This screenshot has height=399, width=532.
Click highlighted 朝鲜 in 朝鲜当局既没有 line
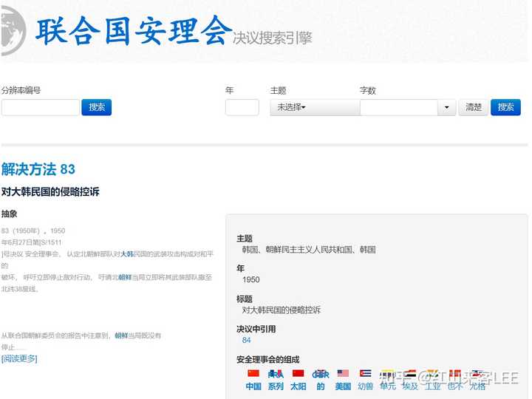(121, 335)
